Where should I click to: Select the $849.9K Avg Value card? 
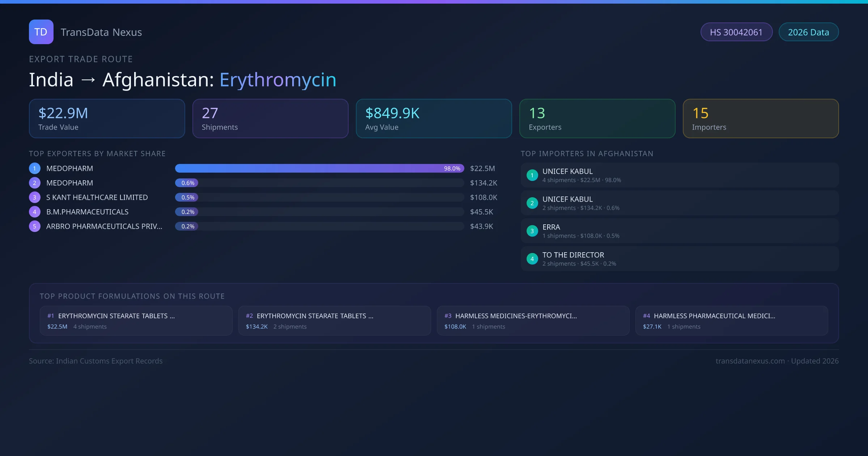click(x=434, y=118)
